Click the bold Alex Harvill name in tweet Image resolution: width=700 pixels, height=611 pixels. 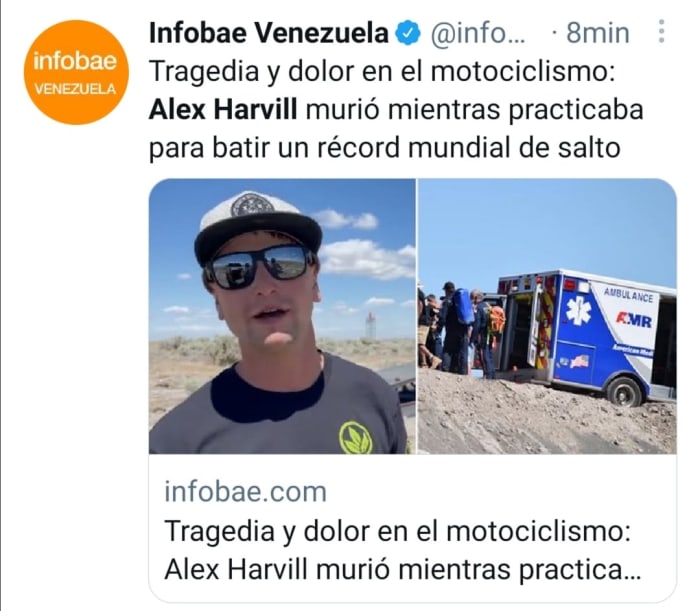coord(223,110)
